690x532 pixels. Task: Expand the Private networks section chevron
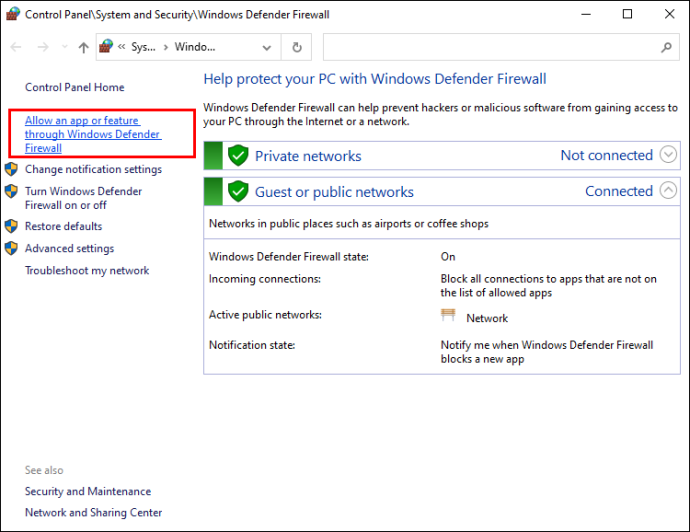pyautogui.click(x=668, y=154)
